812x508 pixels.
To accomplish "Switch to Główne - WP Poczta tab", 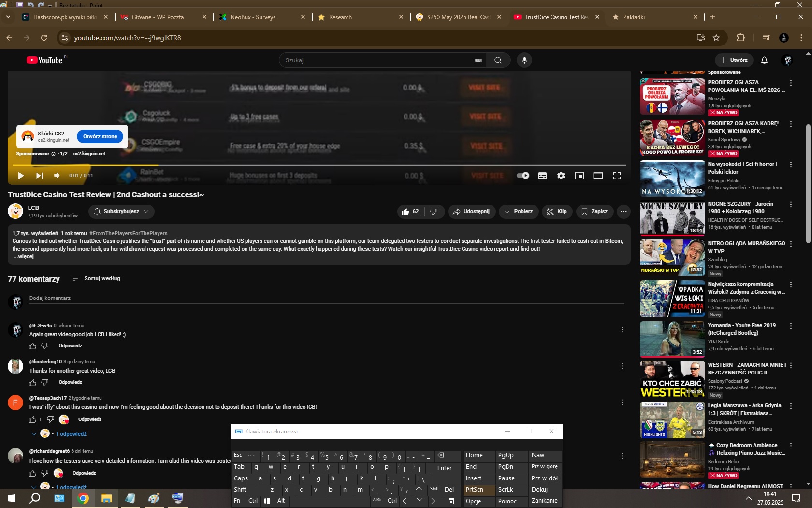I will (x=162, y=17).
